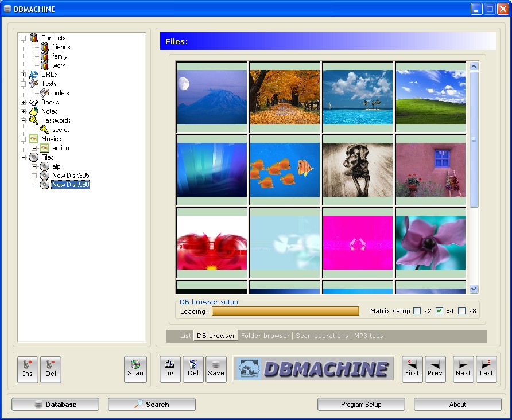Click the Loading progress bar

point(285,311)
